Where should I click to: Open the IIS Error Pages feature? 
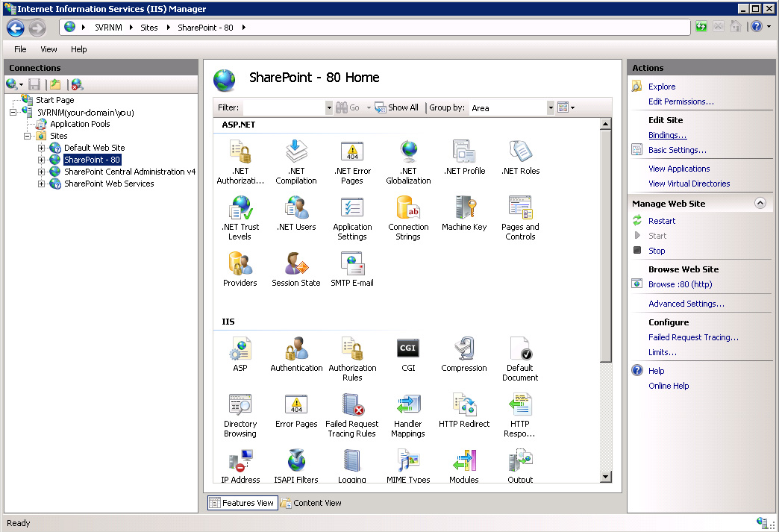click(296, 411)
